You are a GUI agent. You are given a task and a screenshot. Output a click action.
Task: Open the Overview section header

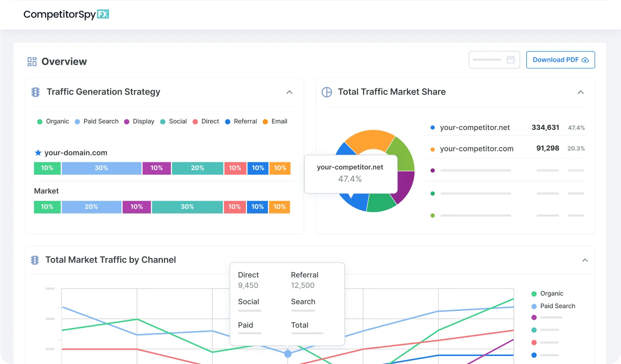click(64, 61)
